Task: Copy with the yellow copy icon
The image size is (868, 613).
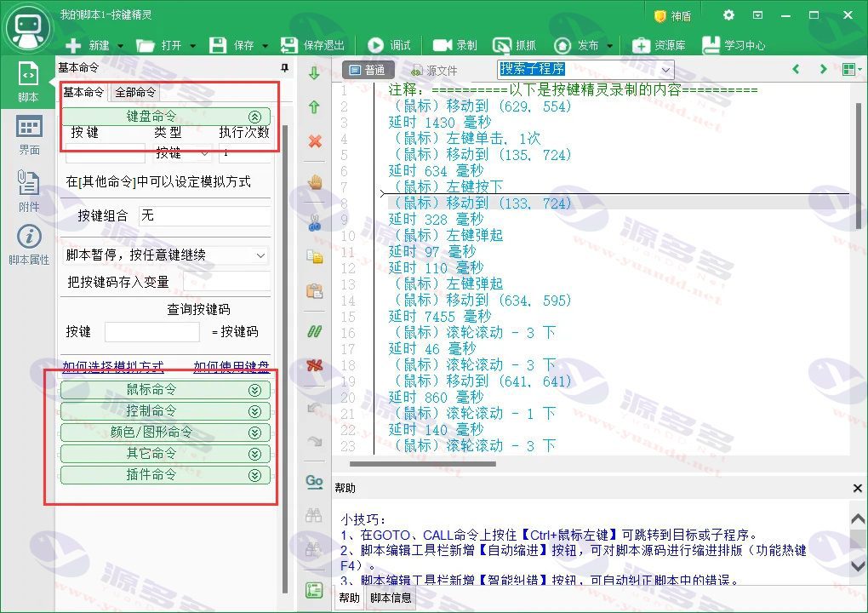Action: 315,256
